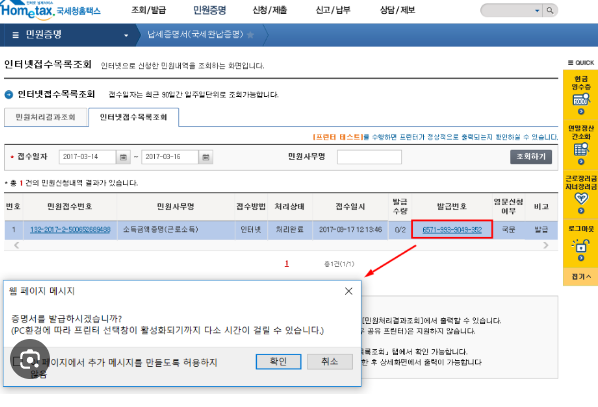This screenshot has height=407, width=598.
Task: Click the favorite star after 납세증명서
Action: pos(251,35)
